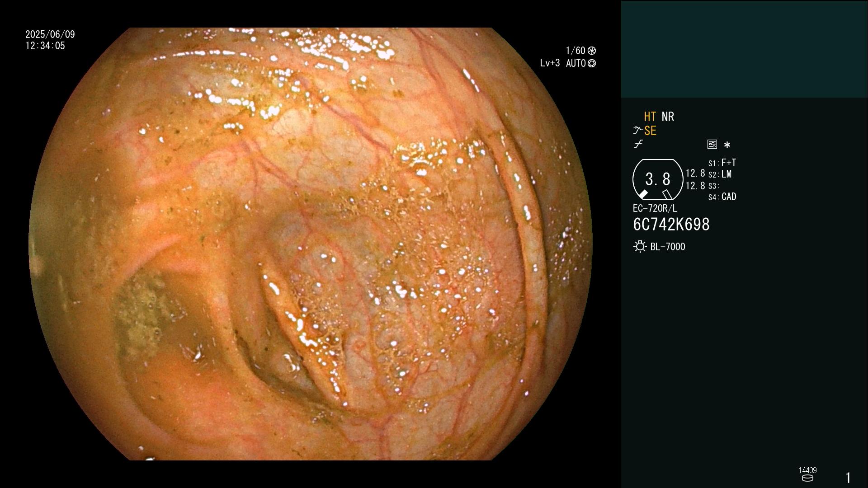Image resolution: width=868 pixels, height=488 pixels.
Task: Click the S4 switch assignment CAD
Action: (722, 197)
